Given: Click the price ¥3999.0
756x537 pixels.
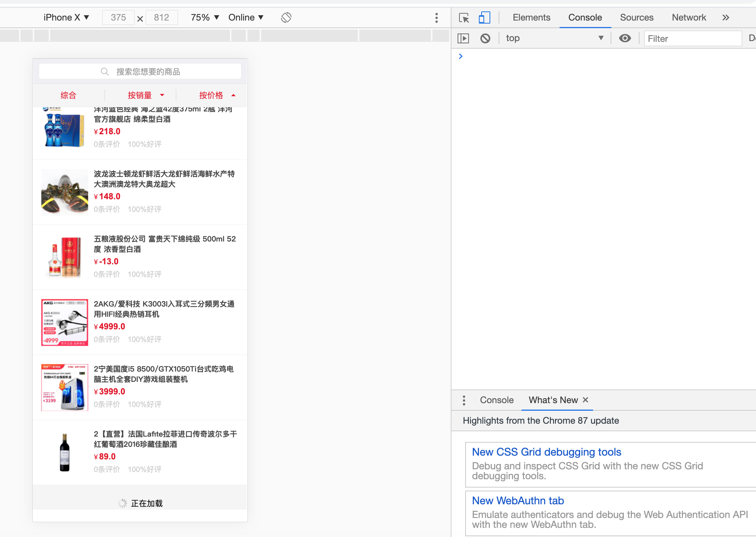Looking at the screenshot, I should point(109,392).
